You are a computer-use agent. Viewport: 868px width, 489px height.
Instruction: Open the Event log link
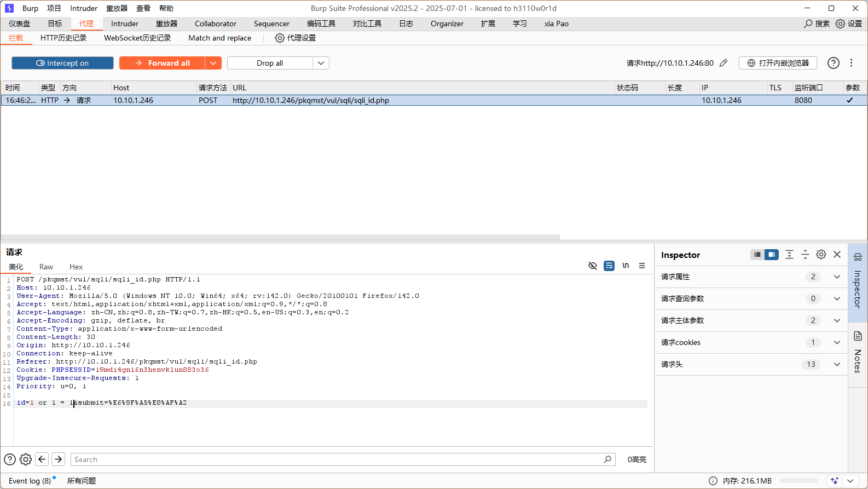(30, 481)
